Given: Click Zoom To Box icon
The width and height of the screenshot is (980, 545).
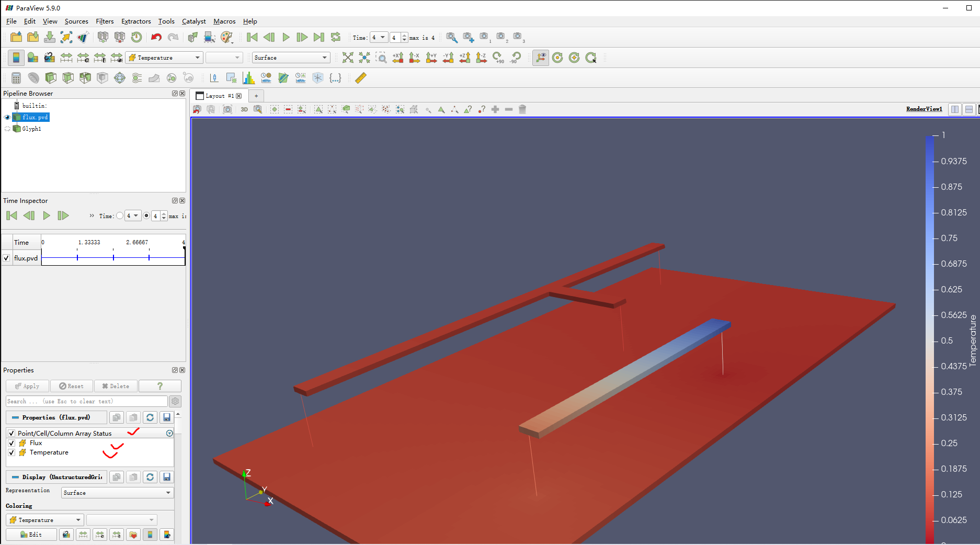Looking at the screenshot, I should (x=381, y=58).
